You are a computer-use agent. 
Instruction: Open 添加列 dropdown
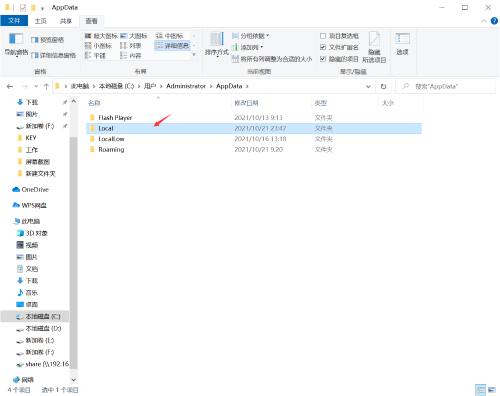coord(247,47)
